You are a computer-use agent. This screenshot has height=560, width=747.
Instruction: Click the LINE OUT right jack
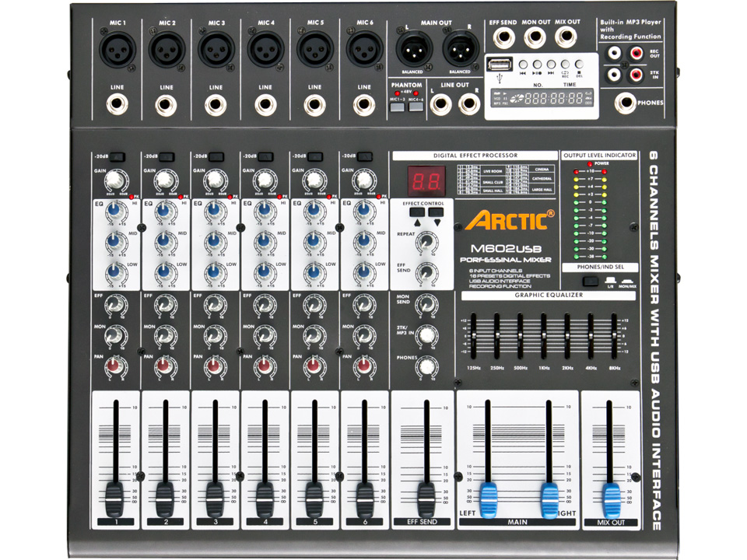coord(468,103)
